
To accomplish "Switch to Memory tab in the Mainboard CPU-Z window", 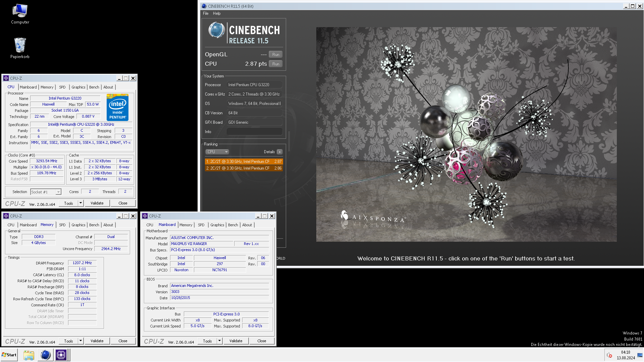I will pos(186,225).
